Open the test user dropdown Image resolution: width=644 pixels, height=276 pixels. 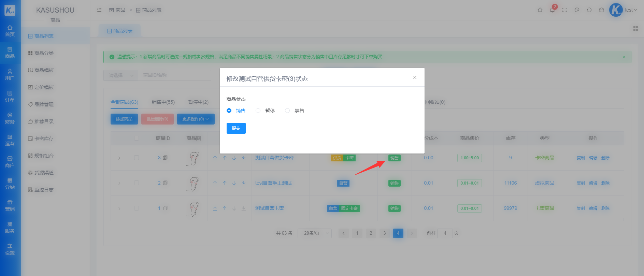pos(623,10)
